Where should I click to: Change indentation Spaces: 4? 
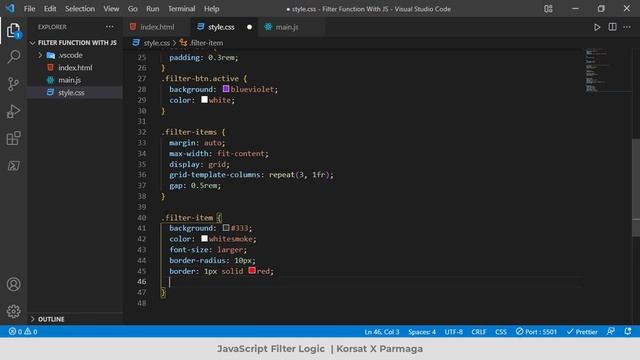422,331
